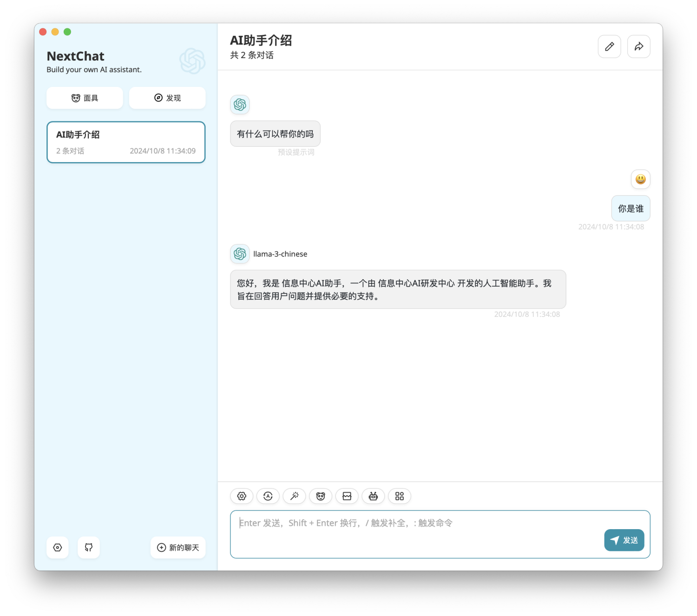Click the AI助手介绍 chat title heading
The image size is (697, 616).
click(x=261, y=40)
